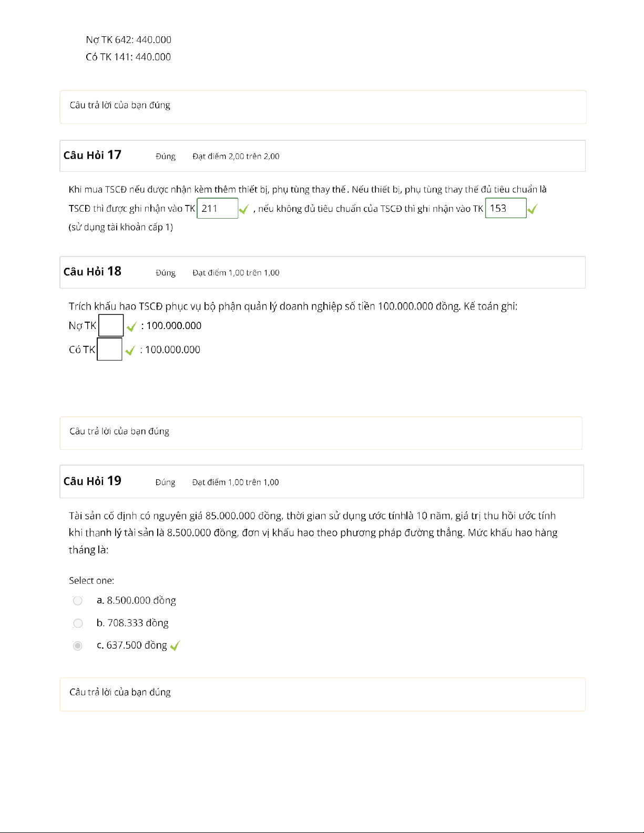Click the line Có TK 141: 440.000
This screenshot has height=833, width=644.
[x=128, y=57]
